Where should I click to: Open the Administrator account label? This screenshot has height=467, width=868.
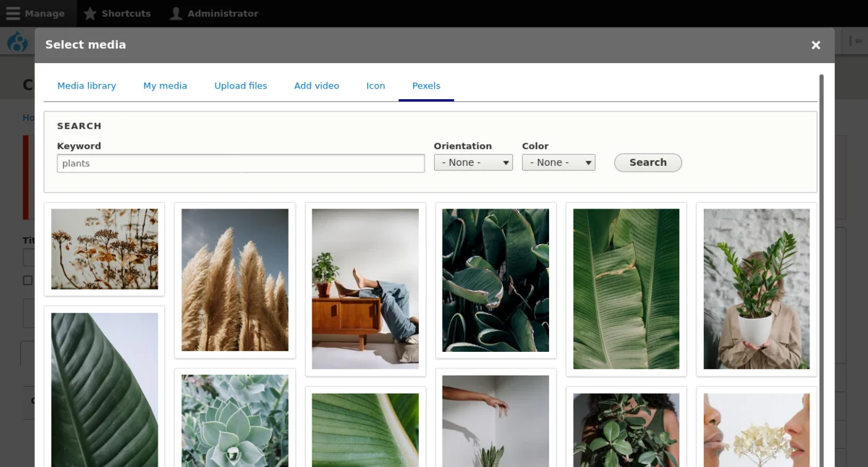pos(223,14)
